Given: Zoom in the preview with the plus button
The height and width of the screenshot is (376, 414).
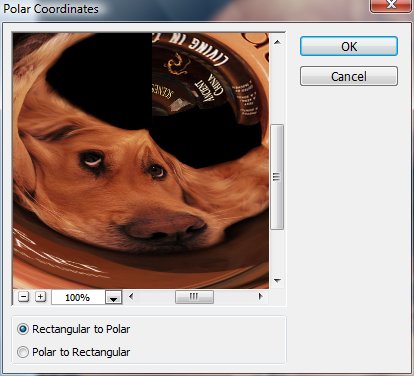Looking at the screenshot, I should 41,297.
